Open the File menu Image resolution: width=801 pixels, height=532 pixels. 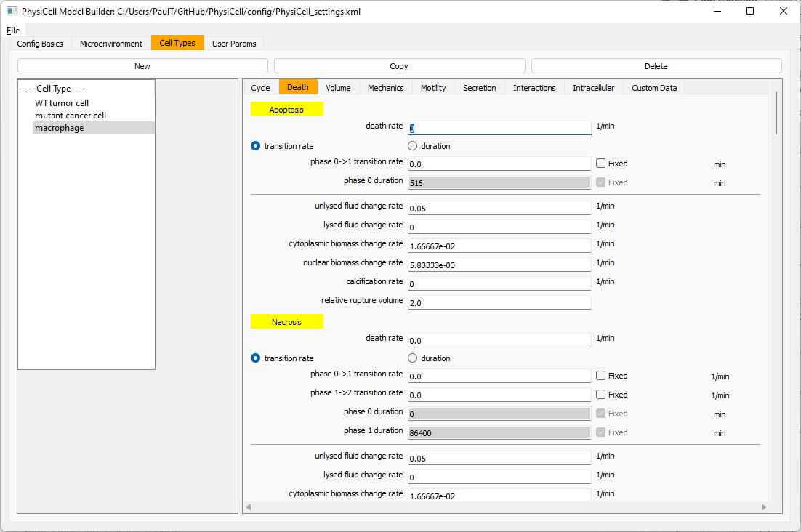(14, 31)
